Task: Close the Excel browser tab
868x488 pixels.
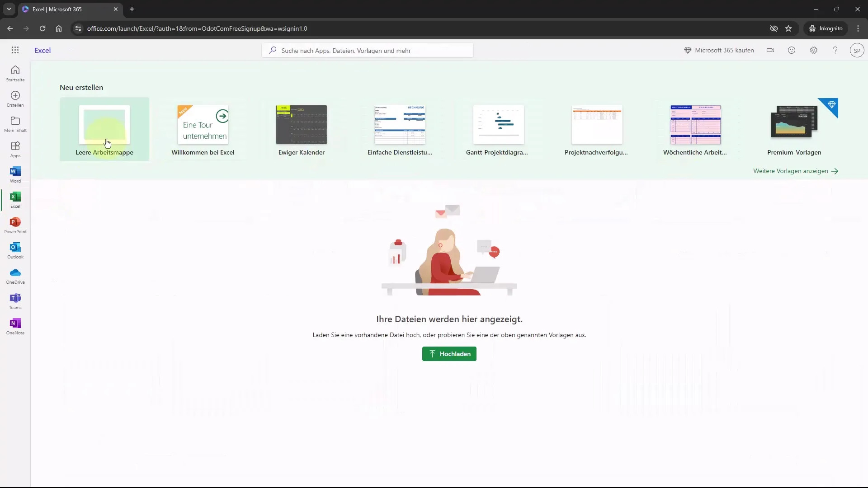Action: (x=116, y=9)
